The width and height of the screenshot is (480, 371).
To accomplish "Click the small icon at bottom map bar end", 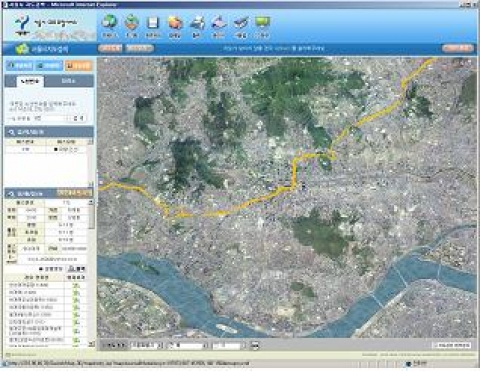I will [x=255, y=345].
